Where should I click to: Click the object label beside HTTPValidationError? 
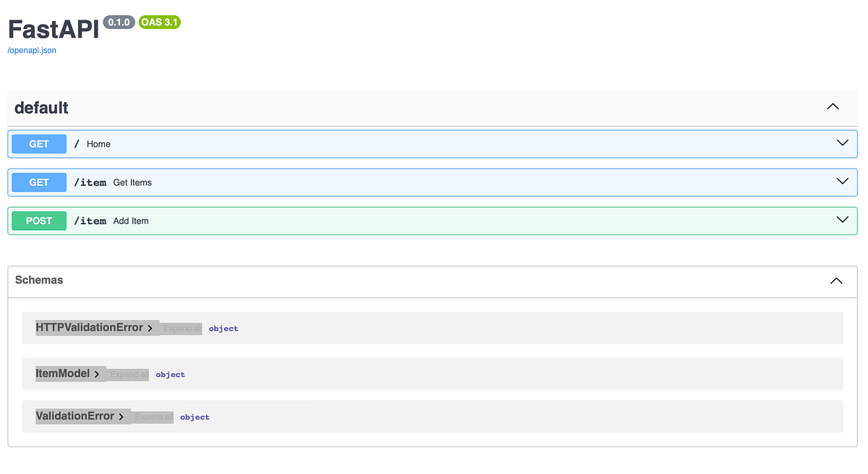[x=224, y=329]
